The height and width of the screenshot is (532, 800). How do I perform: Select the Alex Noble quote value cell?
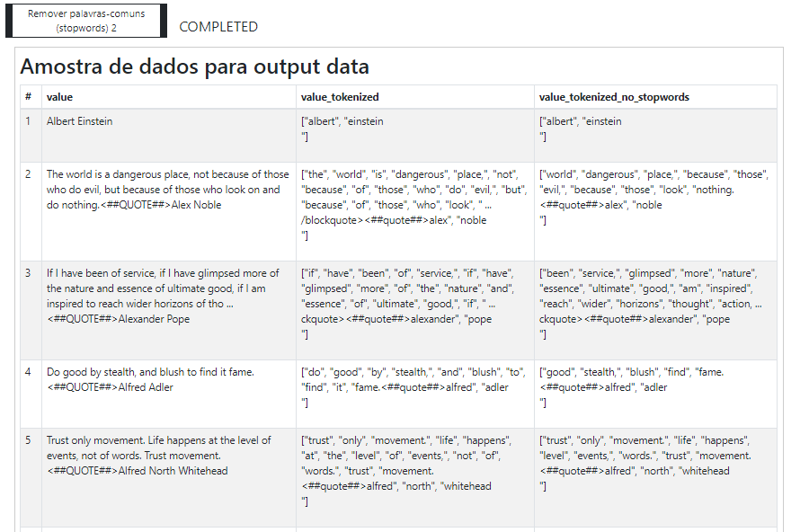tap(169, 211)
